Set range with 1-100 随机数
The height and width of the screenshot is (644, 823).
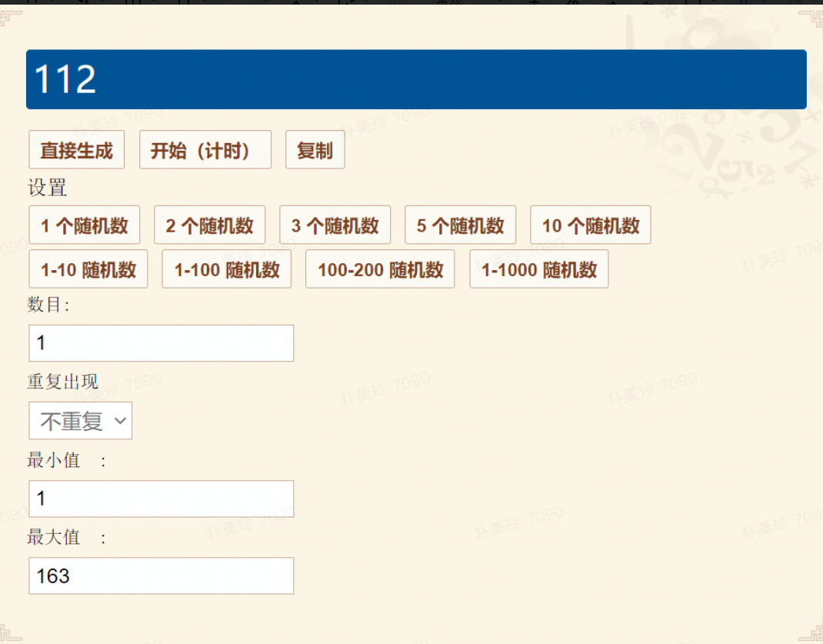tap(227, 269)
